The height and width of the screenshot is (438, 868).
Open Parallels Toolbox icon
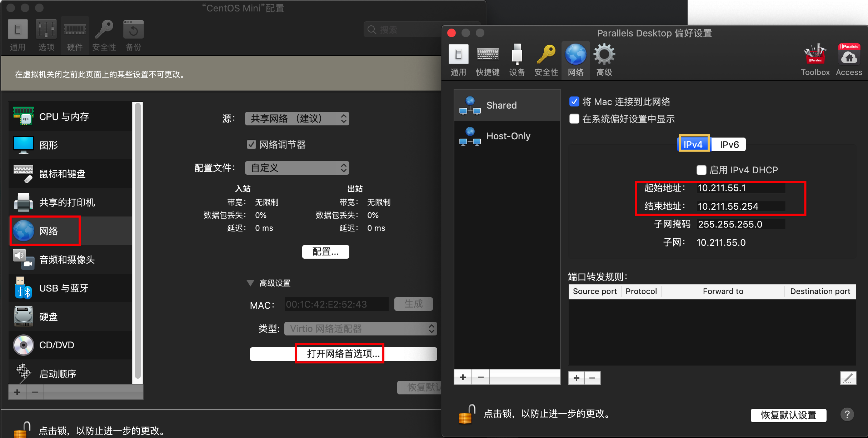pos(815,60)
